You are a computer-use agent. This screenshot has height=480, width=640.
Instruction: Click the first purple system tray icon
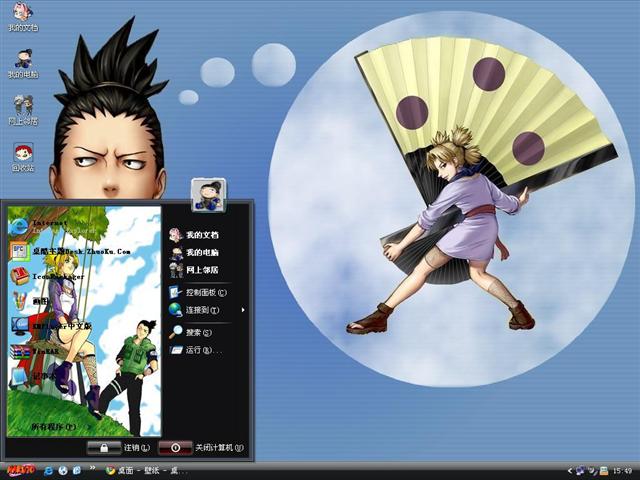point(580,471)
